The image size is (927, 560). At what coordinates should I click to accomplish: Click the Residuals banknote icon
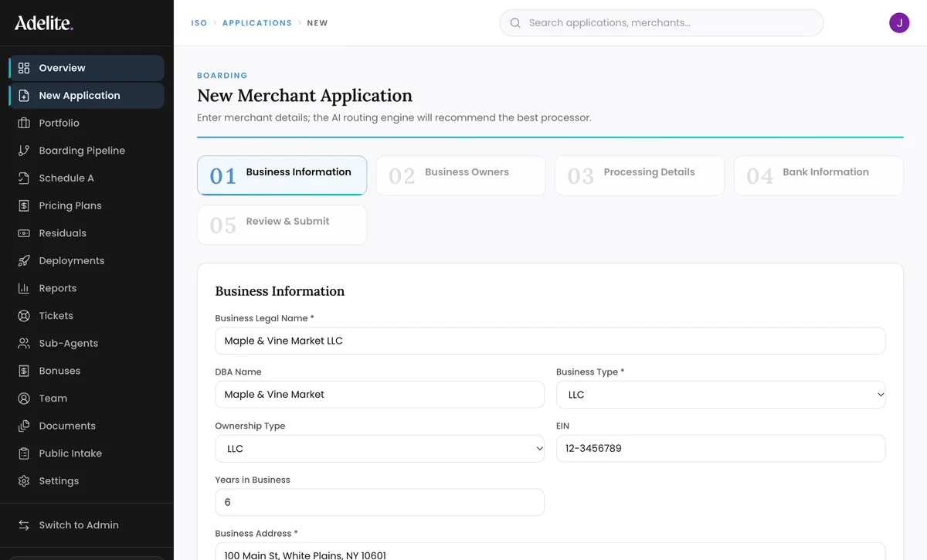click(x=24, y=233)
